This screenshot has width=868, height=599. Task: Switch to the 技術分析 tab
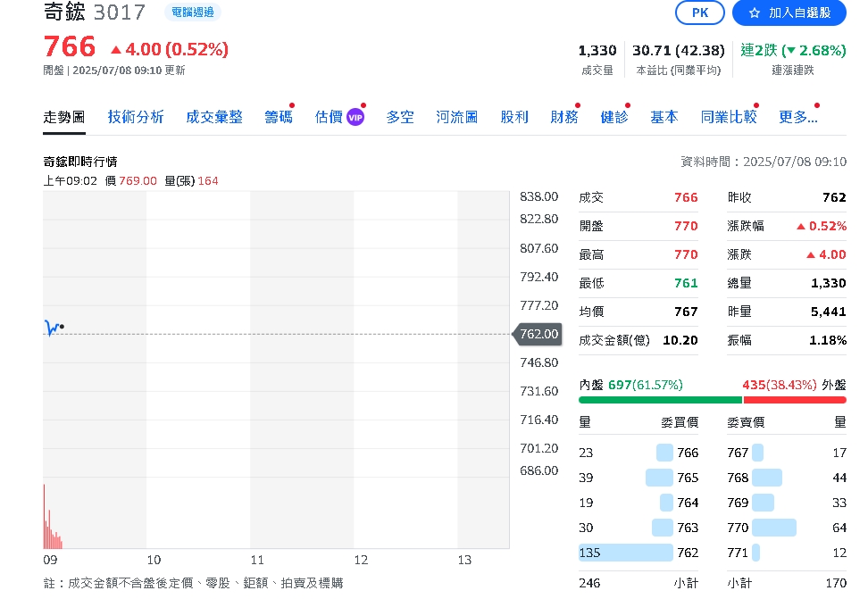[x=136, y=117]
